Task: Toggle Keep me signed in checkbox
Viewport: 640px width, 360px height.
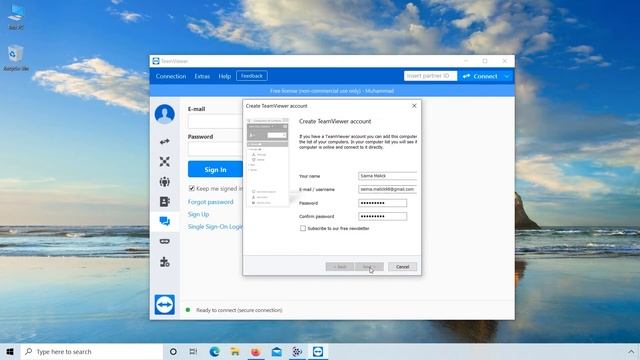Action: click(x=191, y=188)
